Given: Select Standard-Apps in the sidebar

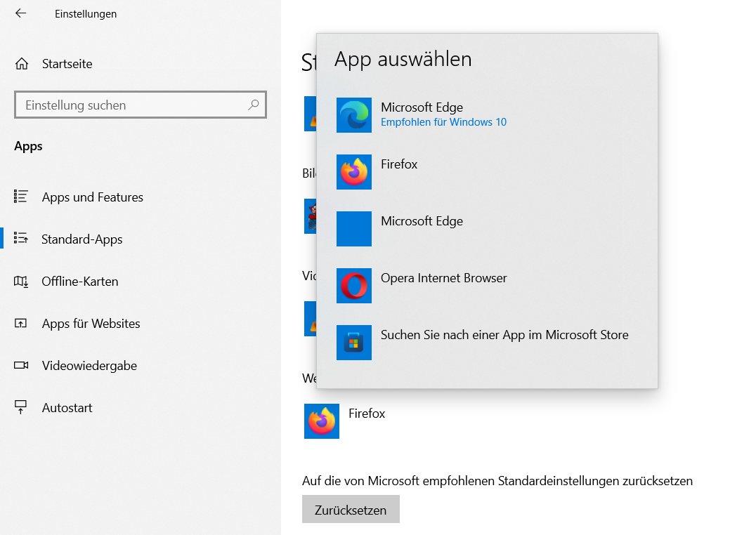Looking at the screenshot, I should click(x=82, y=239).
